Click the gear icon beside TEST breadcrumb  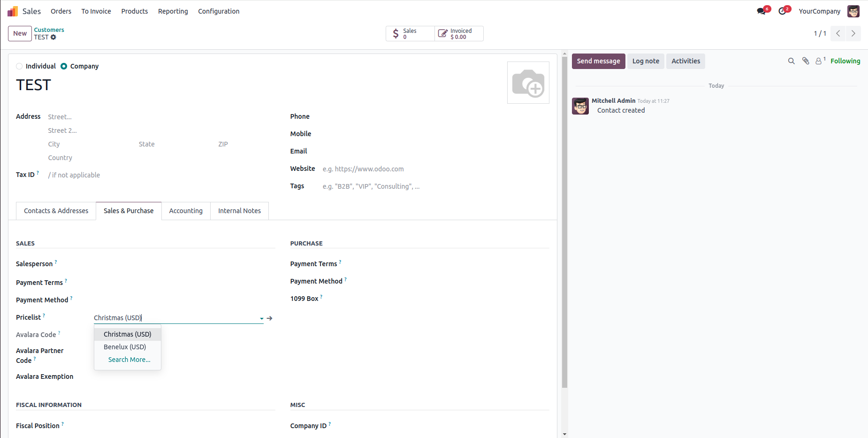[x=53, y=37]
